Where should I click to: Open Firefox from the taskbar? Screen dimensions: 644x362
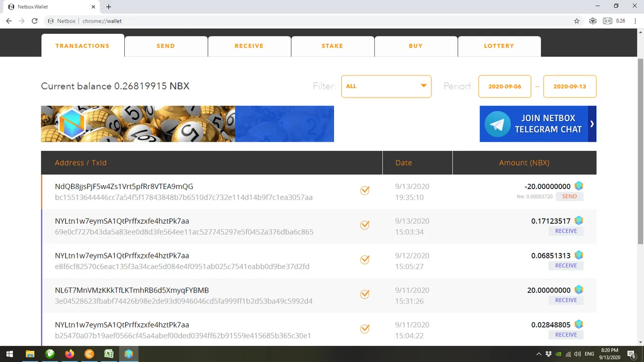[69, 354]
